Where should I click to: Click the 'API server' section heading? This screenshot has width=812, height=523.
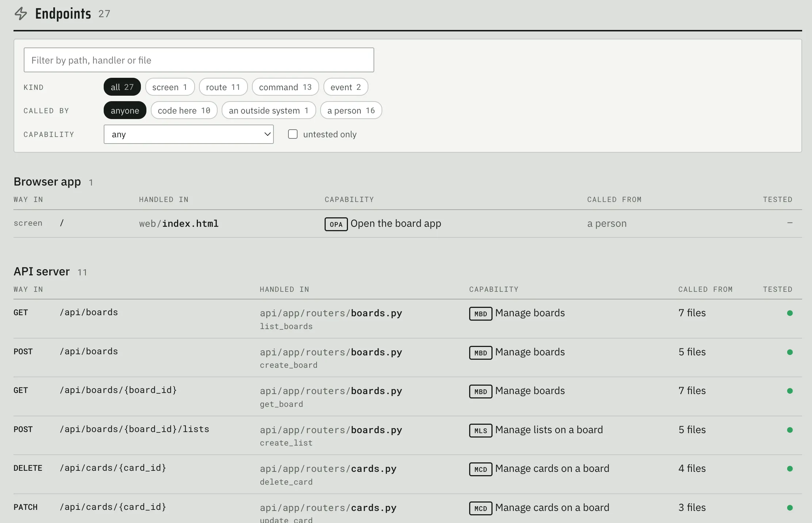click(42, 271)
